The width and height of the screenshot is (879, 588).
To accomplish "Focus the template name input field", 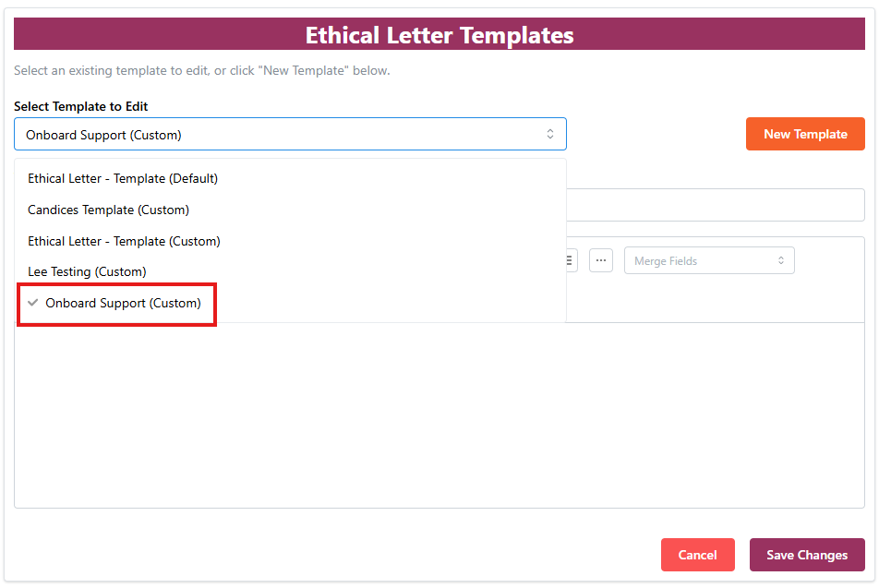I will (x=716, y=205).
